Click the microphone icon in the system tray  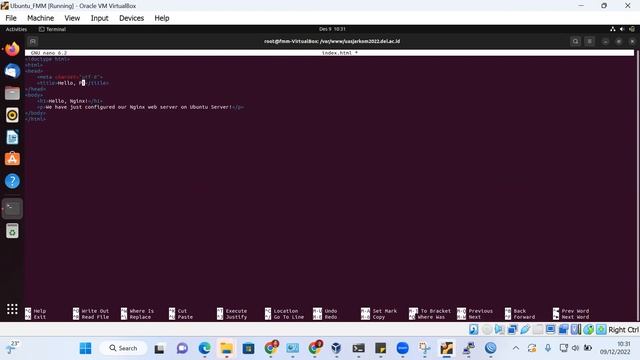point(548,348)
